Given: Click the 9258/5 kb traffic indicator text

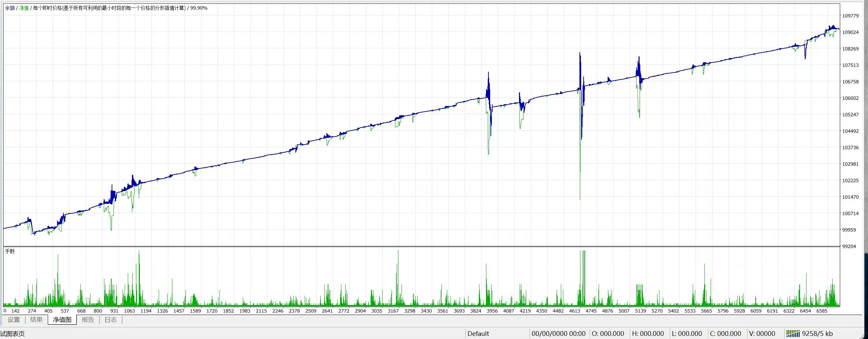Looking at the screenshot, I should pyautogui.click(x=817, y=334).
